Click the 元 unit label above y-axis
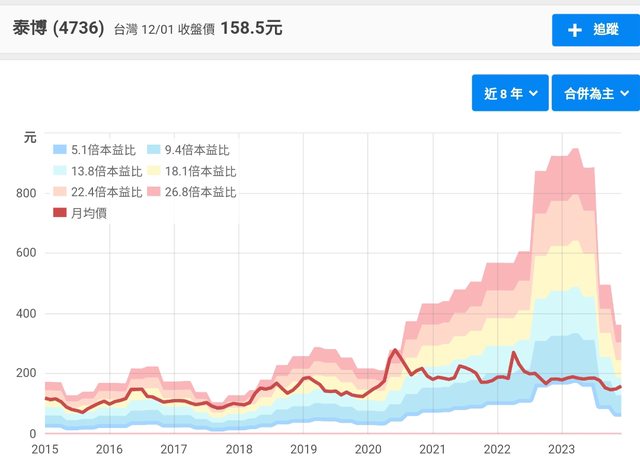 30,137
